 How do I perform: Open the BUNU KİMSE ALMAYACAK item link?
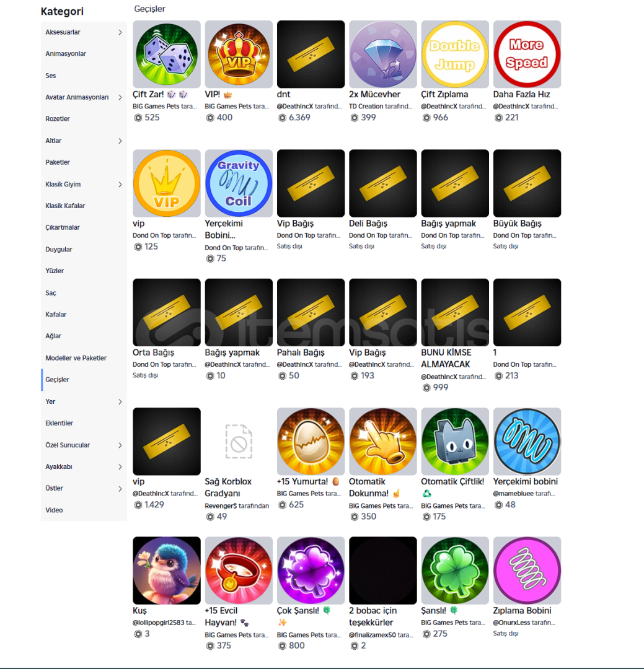(446, 359)
